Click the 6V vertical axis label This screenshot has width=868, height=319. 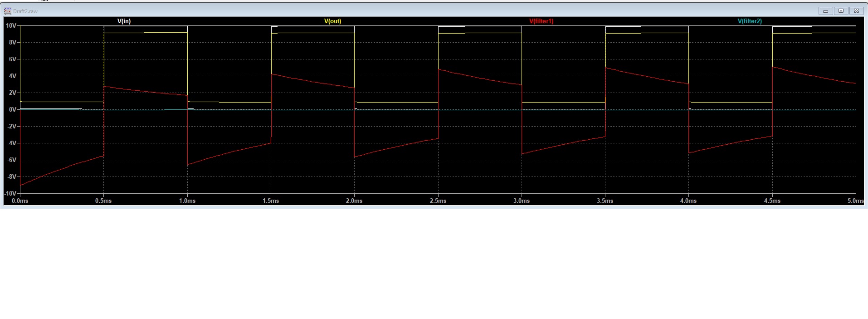[13, 59]
